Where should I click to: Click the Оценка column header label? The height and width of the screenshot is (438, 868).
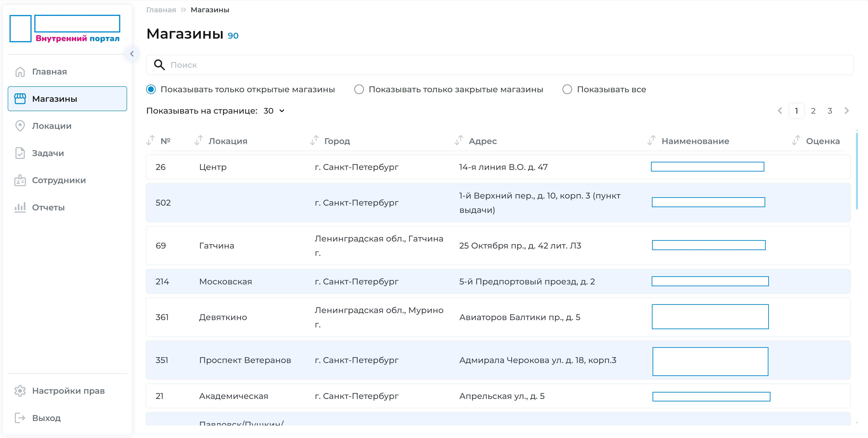click(x=823, y=141)
